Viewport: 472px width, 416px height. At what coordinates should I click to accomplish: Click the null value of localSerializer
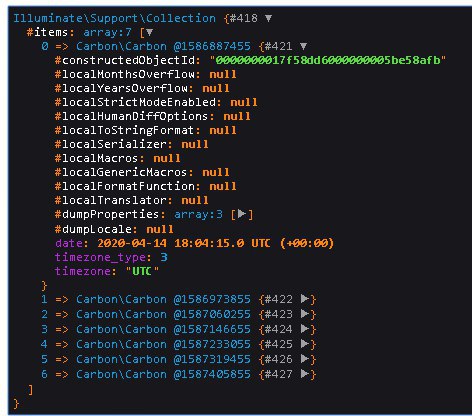[195, 144]
